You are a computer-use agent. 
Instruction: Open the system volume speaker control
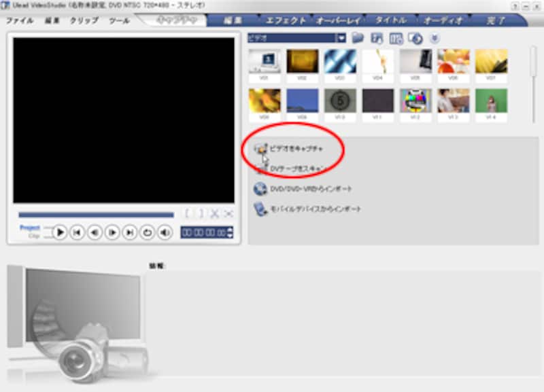tap(165, 232)
